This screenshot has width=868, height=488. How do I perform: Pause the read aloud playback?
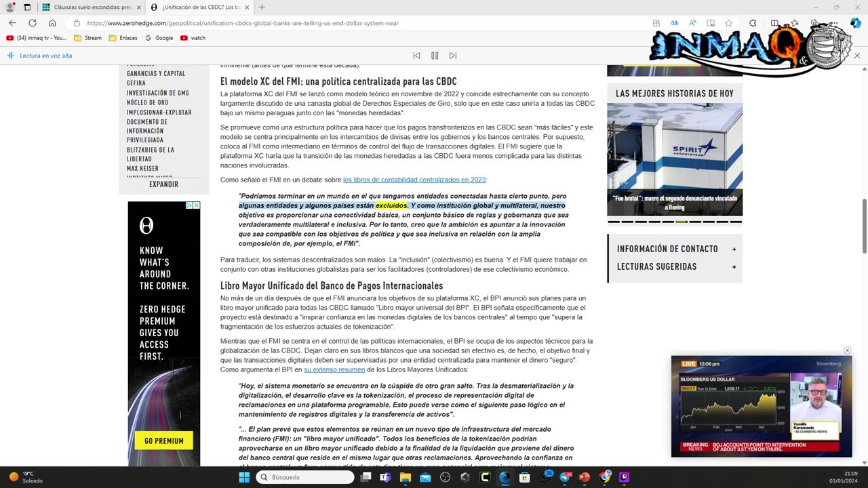[x=435, y=56]
